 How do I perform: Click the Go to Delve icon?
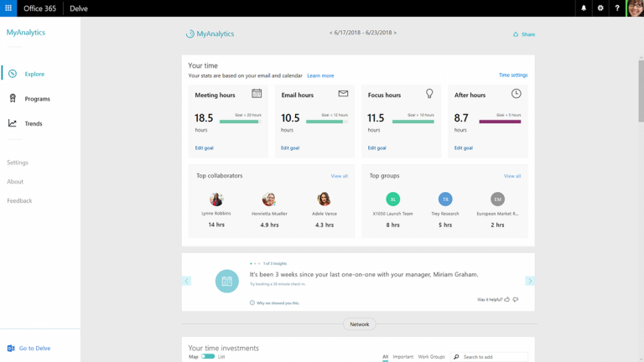point(11,349)
